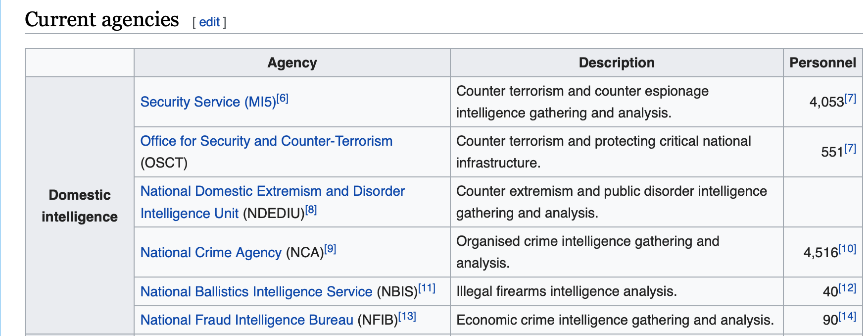Click footnote [7] beside 4,053 personnel

click(x=850, y=98)
